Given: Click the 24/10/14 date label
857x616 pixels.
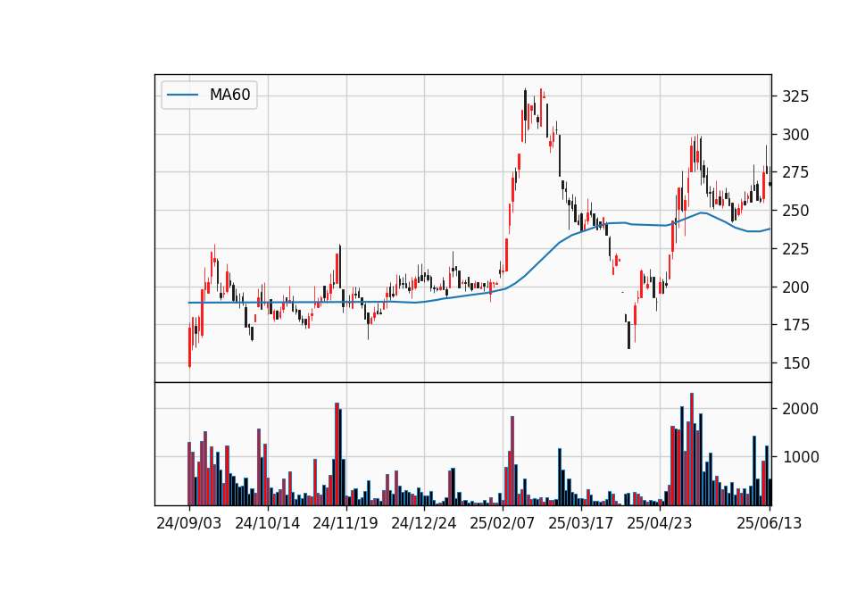Looking at the screenshot, I should (x=267, y=524).
